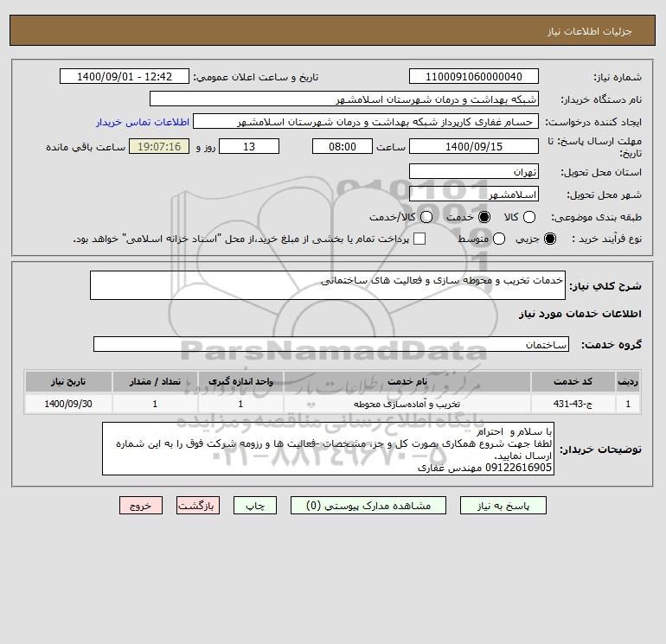This screenshot has height=644, width=666.
Task: Click the تعداد / مقدار column header
Action: [155, 381]
